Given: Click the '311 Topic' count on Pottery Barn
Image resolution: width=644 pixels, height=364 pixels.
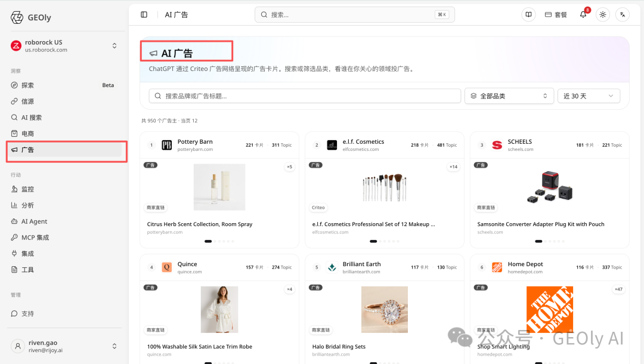Looking at the screenshot, I should (x=281, y=145).
